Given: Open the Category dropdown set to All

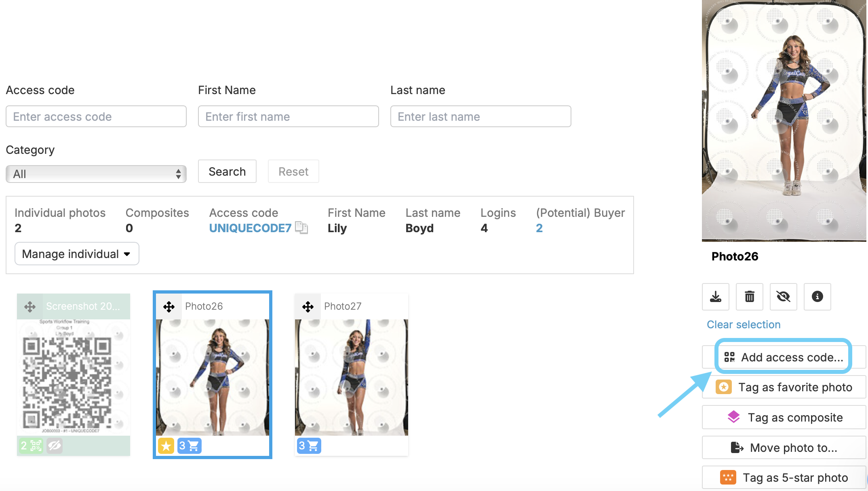Looking at the screenshot, I should pos(96,174).
